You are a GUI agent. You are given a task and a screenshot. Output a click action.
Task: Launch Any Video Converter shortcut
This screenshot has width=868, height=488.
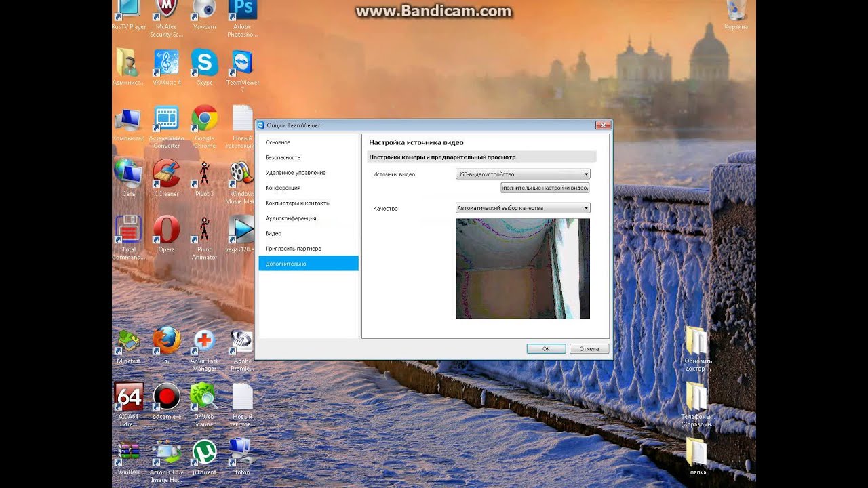166,126
